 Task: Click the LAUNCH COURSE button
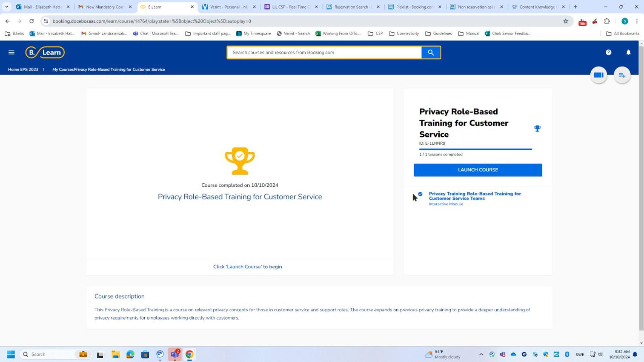pos(478,170)
